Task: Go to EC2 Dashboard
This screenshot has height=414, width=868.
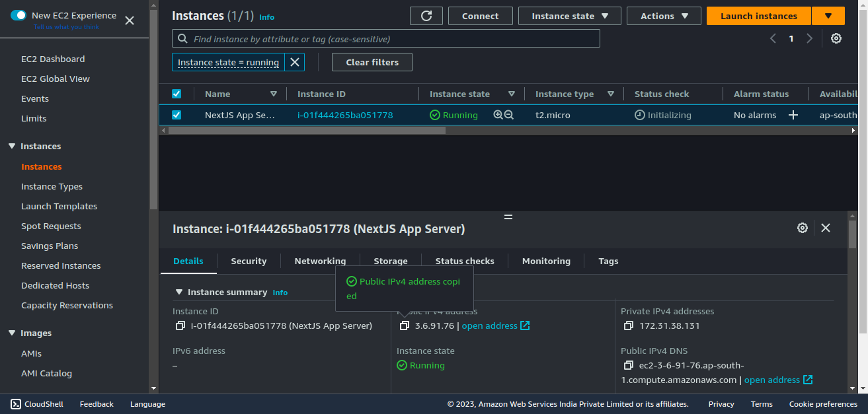Action: click(x=53, y=59)
